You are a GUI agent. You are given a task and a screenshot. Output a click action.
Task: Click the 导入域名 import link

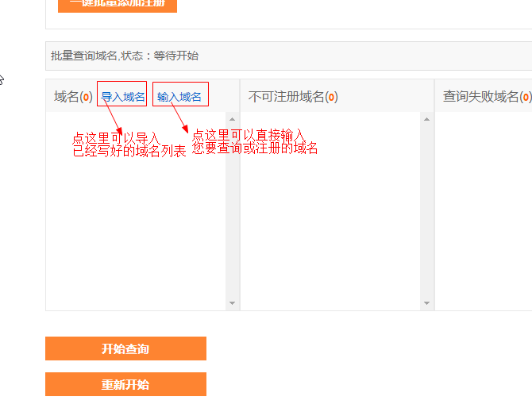pos(122,97)
